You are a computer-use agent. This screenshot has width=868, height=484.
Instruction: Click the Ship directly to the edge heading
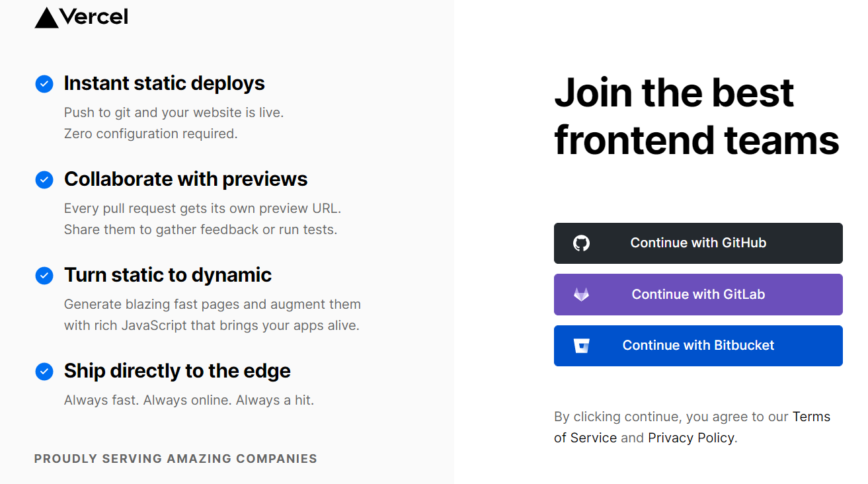177,371
